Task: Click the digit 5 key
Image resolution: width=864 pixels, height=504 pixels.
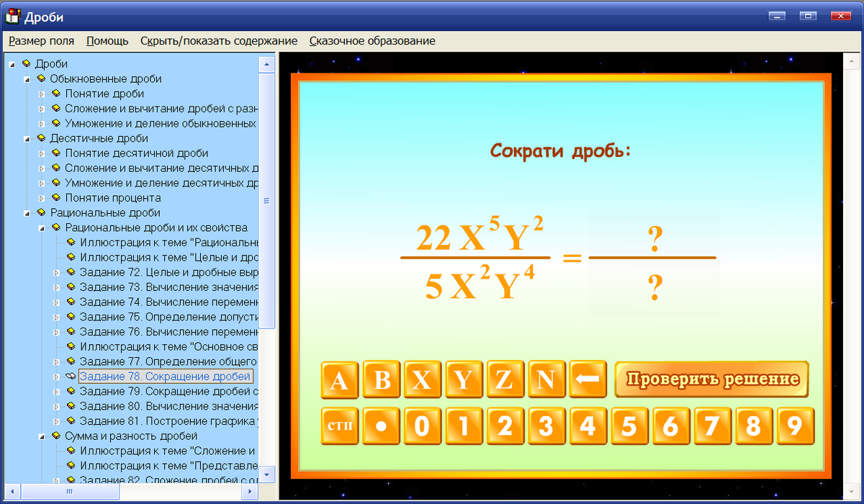Action: click(x=629, y=426)
